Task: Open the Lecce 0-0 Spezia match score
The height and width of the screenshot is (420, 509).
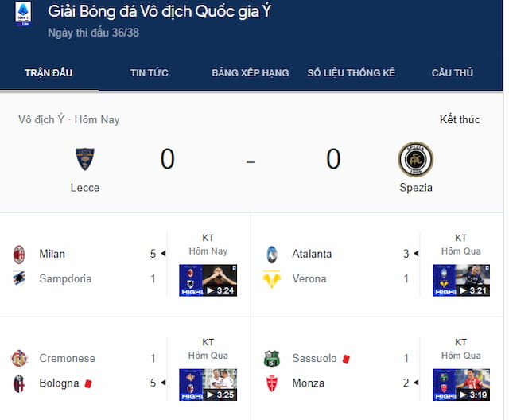Action: [250, 160]
